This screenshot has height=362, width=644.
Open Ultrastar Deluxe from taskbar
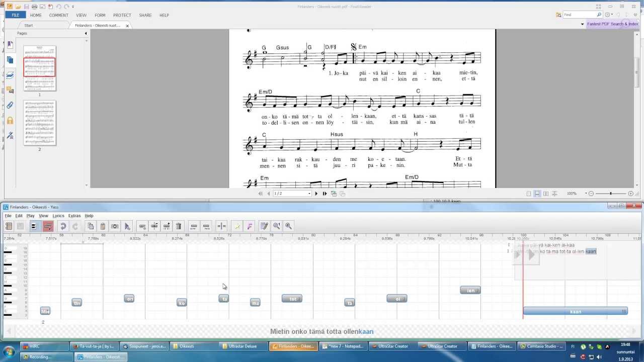pos(244,346)
